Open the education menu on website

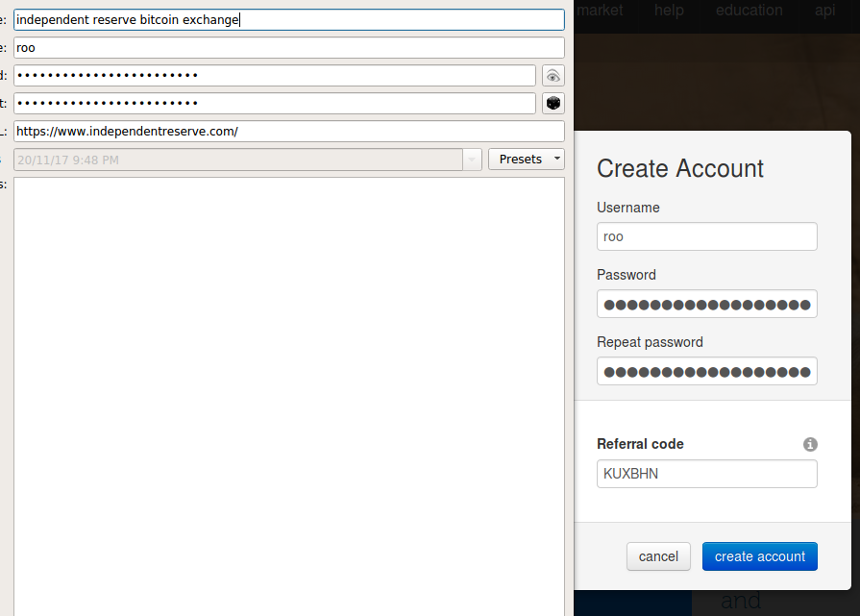749,10
